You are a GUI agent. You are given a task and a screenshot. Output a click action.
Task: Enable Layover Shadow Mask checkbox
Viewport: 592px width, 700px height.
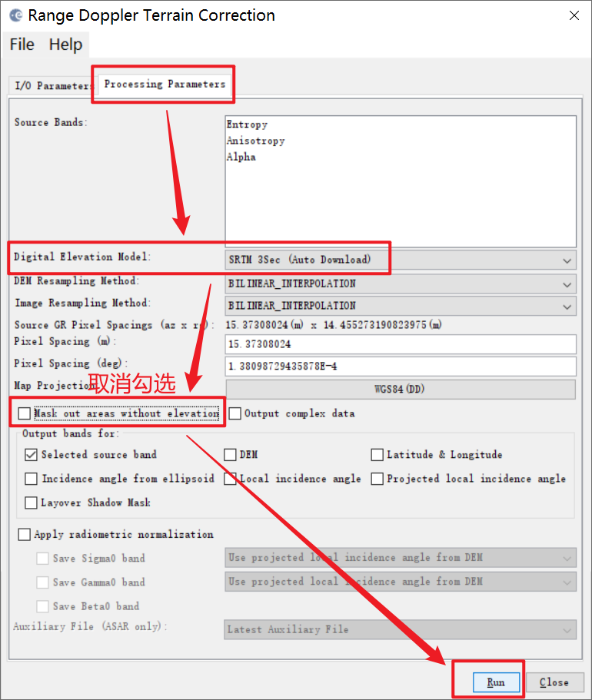(31, 503)
